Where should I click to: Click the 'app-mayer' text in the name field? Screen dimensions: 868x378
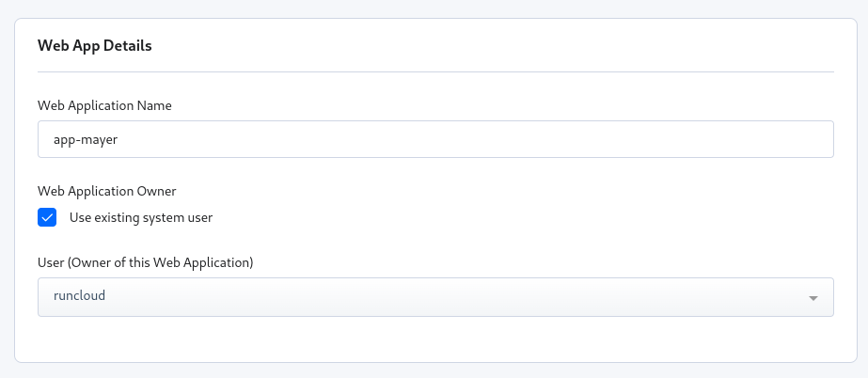(85, 138)
